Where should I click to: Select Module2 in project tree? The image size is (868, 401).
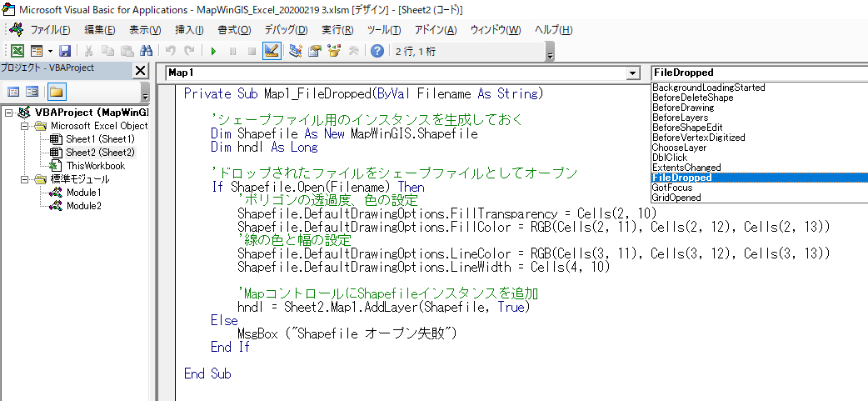point(83,206)
